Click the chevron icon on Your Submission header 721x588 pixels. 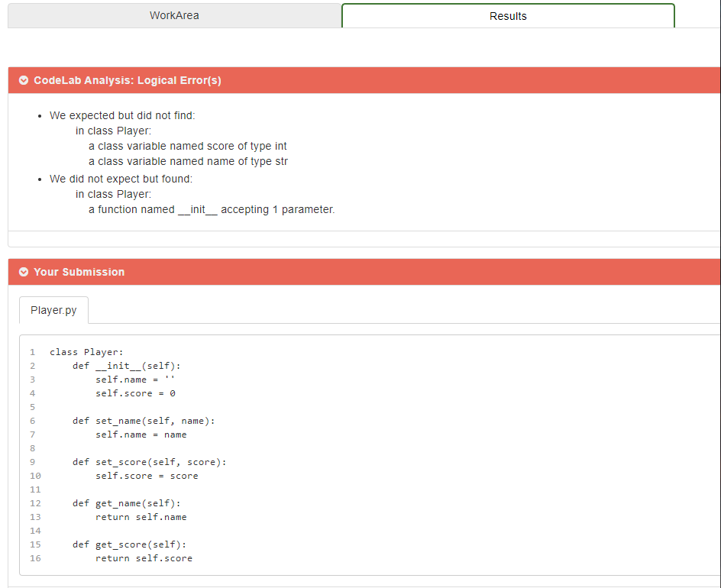(24, 272)
